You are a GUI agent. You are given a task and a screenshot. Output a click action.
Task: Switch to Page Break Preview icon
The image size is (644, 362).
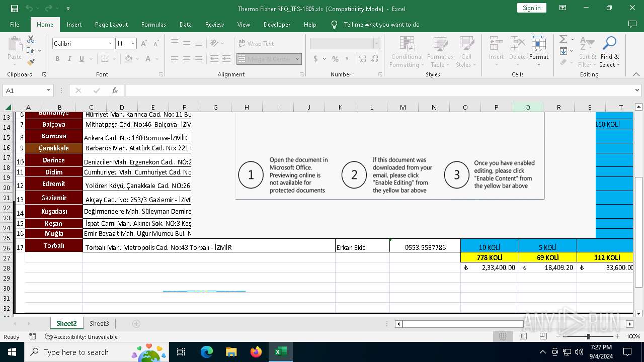(x=543, y=336)
